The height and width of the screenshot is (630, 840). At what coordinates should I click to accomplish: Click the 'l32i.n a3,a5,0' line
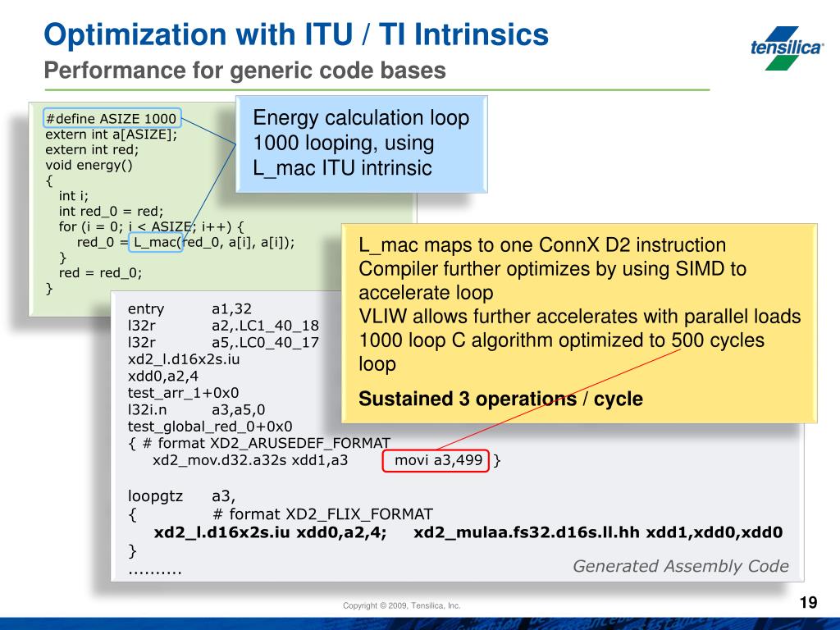tap(196, 409)
